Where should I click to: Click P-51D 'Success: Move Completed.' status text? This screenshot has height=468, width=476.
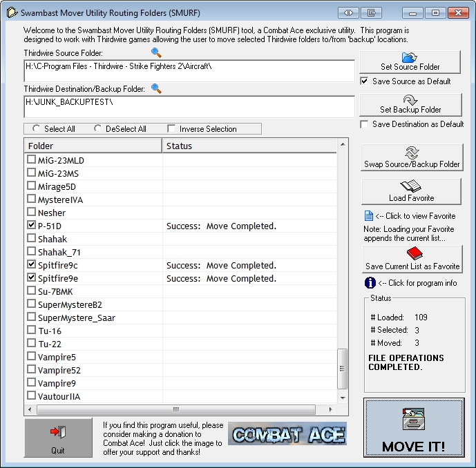(221, 226)
